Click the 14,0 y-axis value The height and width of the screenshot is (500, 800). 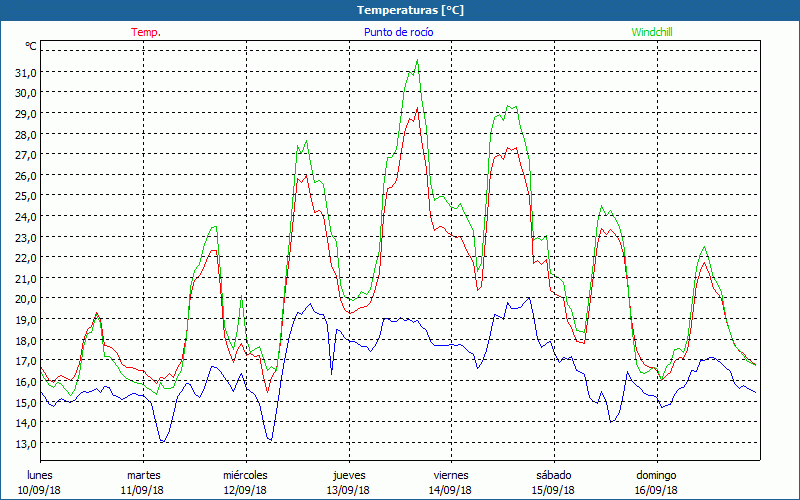pos(26,423)
